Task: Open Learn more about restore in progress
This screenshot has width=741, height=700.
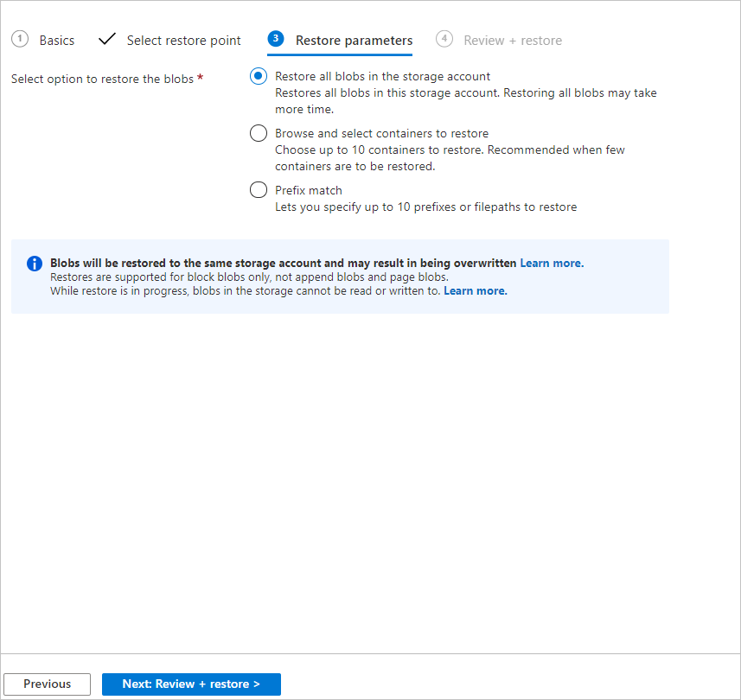Action: click(x=475, y=290)
